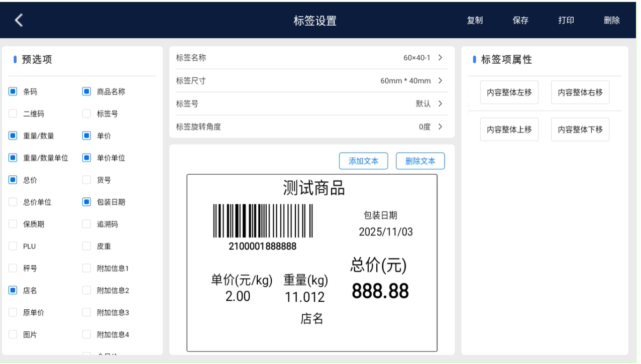The height and width of the screenshot is (364, 641).
Task: Click the 内容整体上移 button
Action: (x=509, y=130)
